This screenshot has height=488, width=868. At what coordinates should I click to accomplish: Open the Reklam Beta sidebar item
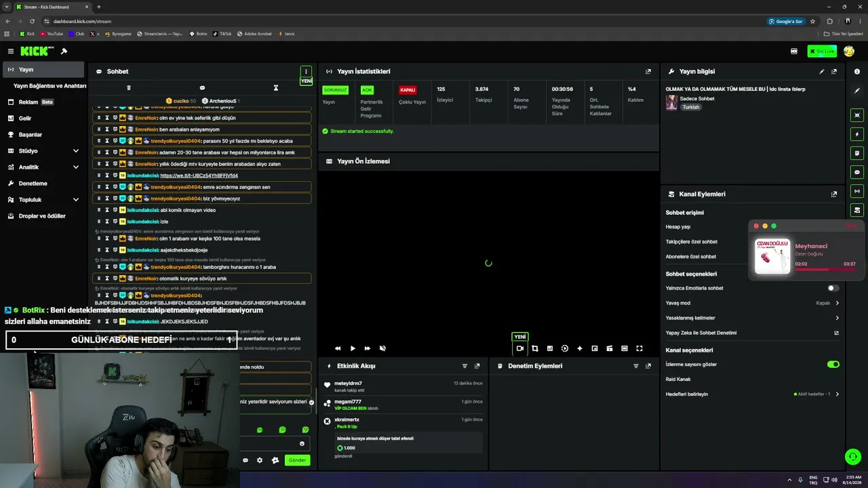click(x=43, y=102)
